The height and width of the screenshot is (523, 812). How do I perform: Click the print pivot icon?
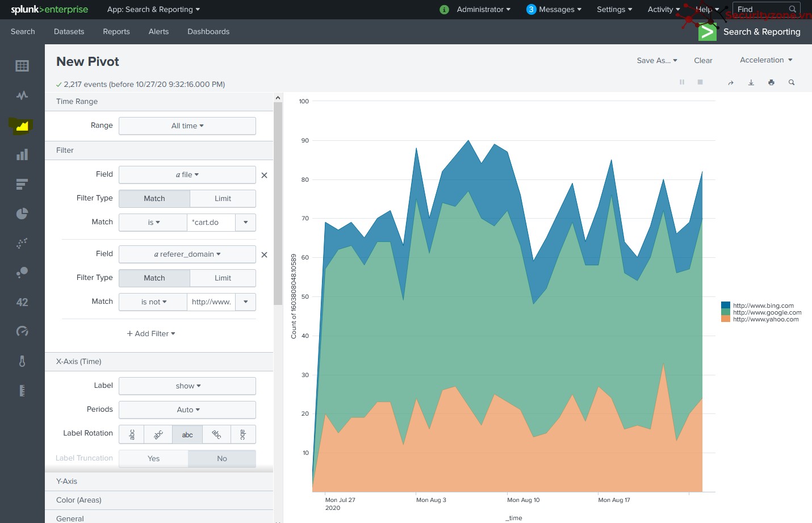point(771,82)
